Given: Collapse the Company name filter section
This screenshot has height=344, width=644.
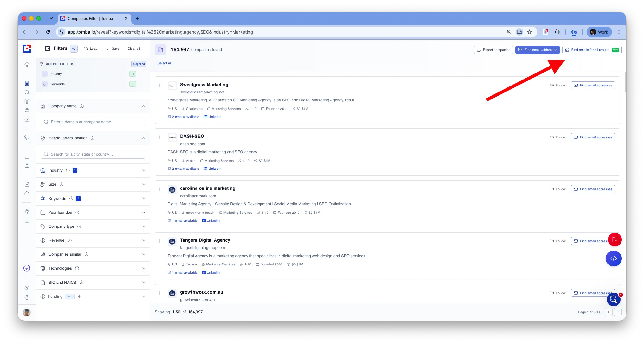Looking at the screenshot, I should pos(144,106).
